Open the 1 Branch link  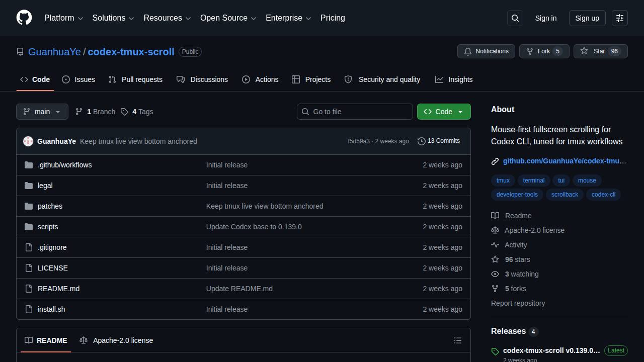[95, 112]
